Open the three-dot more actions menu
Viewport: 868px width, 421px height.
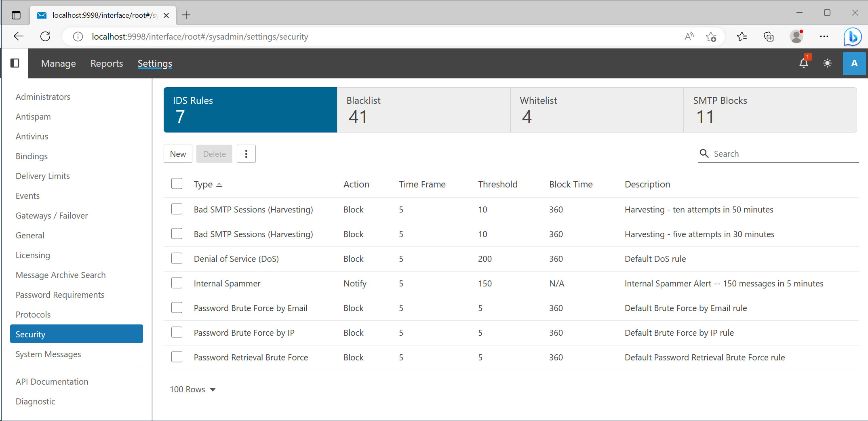click(x=246, y=154)
